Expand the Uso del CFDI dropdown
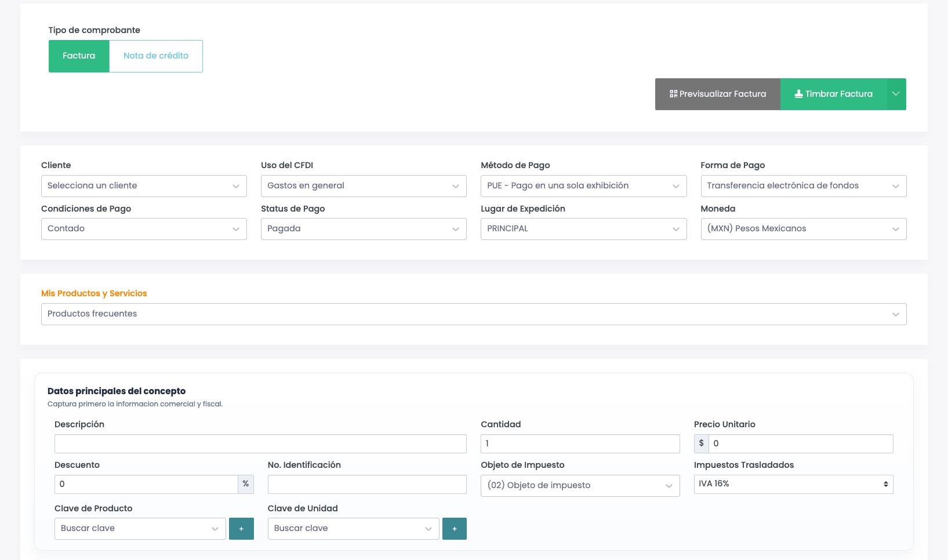The width and height of the screenshot is (948, 560). tap(364, 186)
